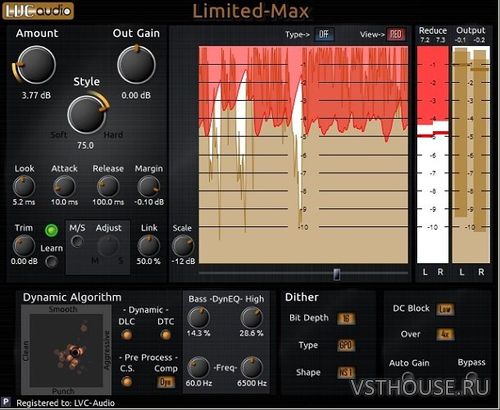Click the 0.00 dB Out Gain value
This screenshot has height=410, width=500.
point(136,96)
